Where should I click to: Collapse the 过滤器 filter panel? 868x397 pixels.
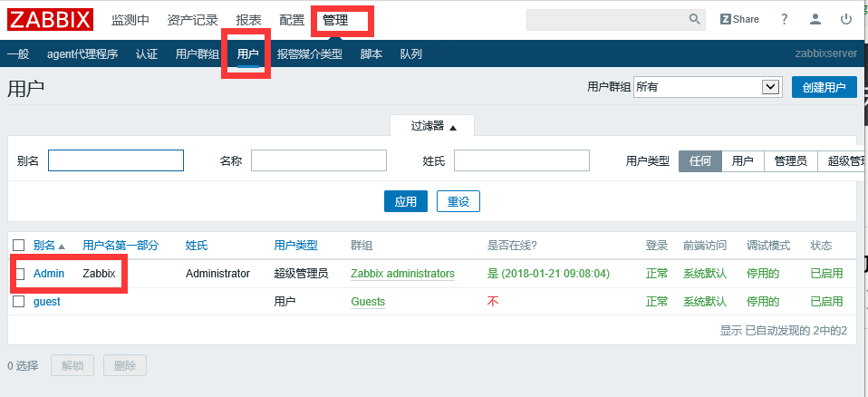(x=432, y=126)
